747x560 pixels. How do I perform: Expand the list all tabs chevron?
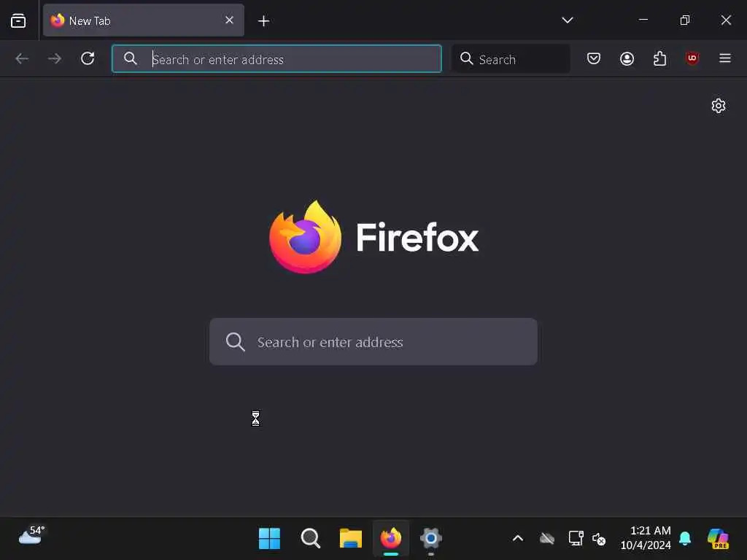point(567,20)
